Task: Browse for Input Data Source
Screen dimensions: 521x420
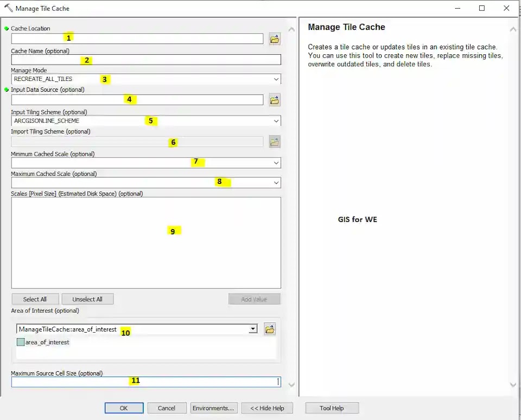Action: coord(275,100)
